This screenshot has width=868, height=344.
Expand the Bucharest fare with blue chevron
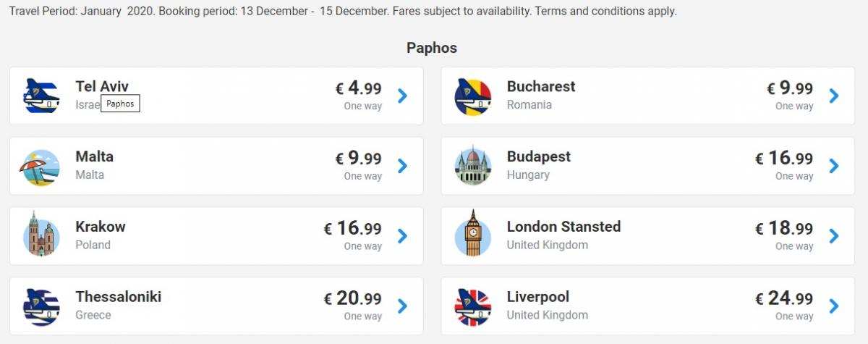point(834,96)
